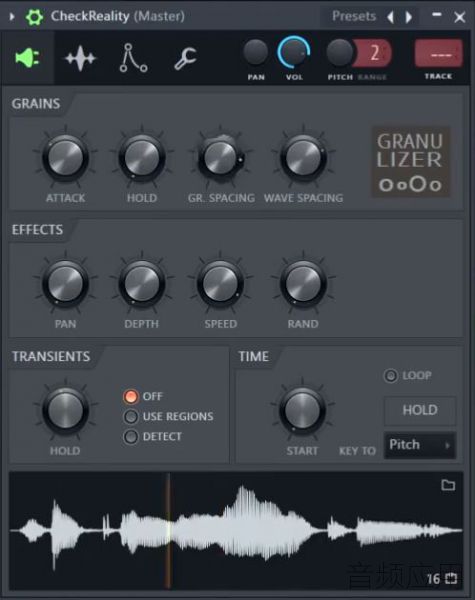Go to the next preset arrow
Image resolution: width=475 pixels, height=600 pixels.
click(409, 17)
